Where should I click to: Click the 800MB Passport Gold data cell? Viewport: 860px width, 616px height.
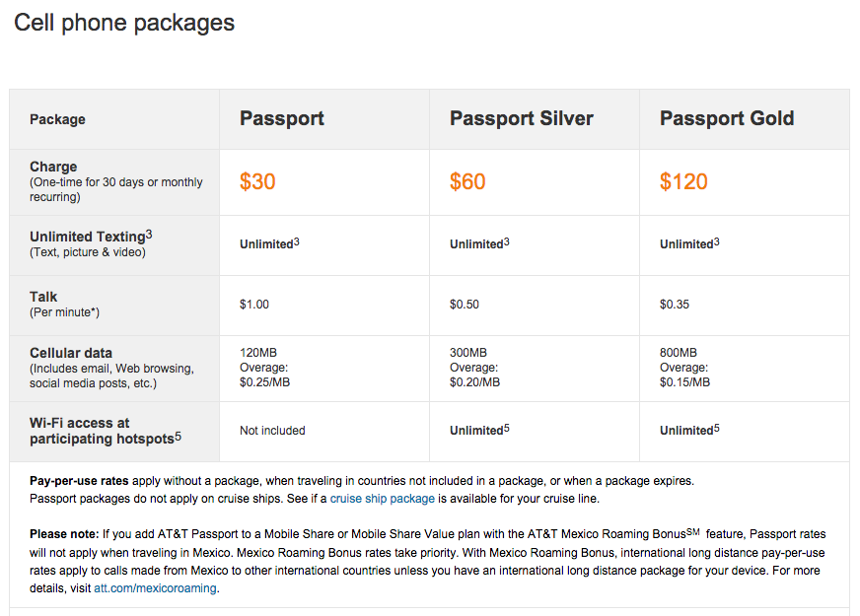(x=685, y=368)
